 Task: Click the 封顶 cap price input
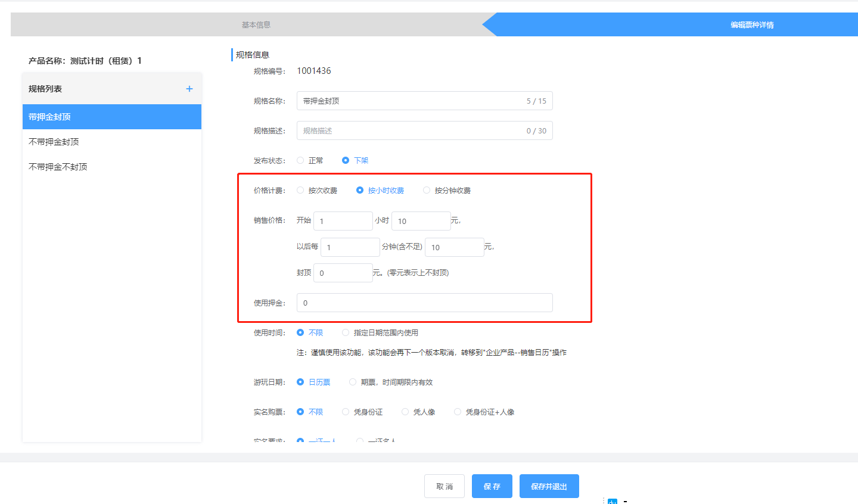coord(343,273)
